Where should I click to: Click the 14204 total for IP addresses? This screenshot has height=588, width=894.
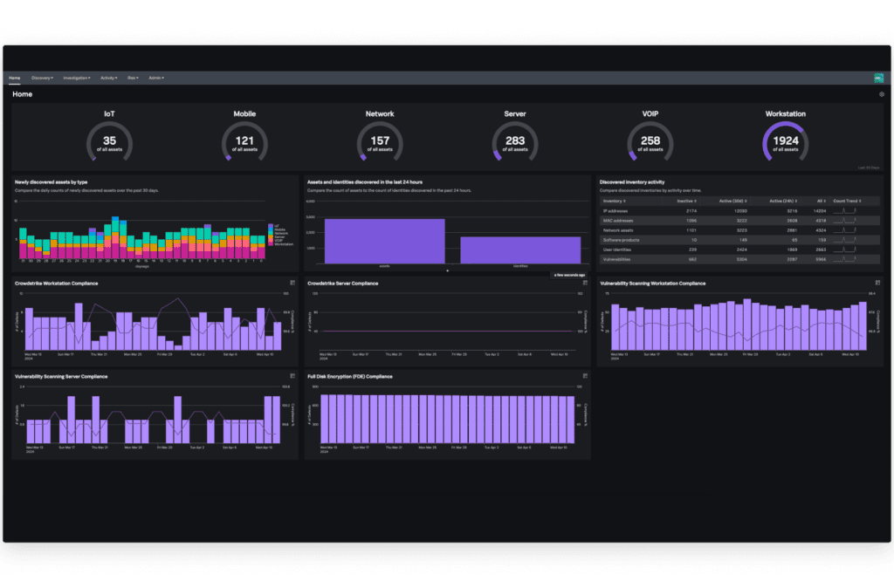point(819,211)
